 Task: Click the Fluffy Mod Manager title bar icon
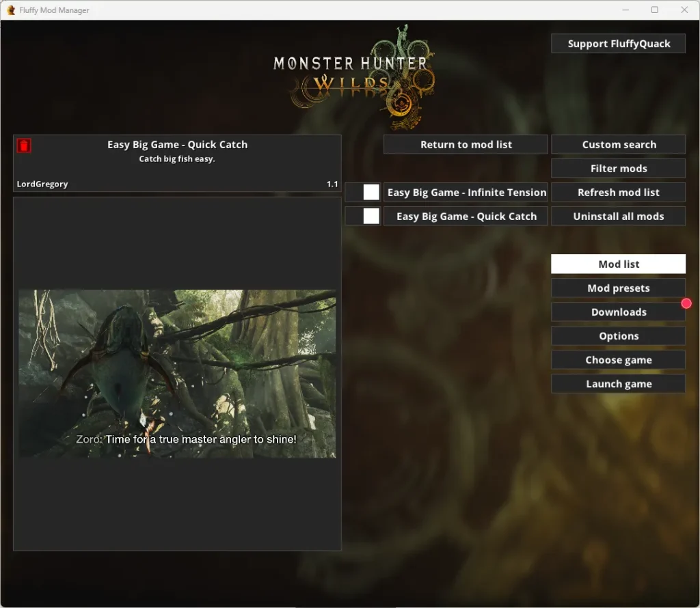pyautogui.click(x=11, y=10)
